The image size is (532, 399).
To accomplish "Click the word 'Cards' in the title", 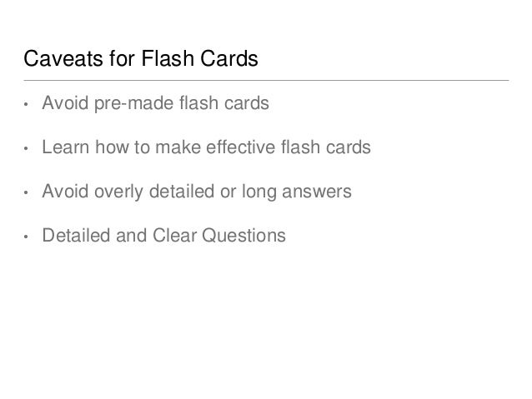I will (x=229, y=58).
